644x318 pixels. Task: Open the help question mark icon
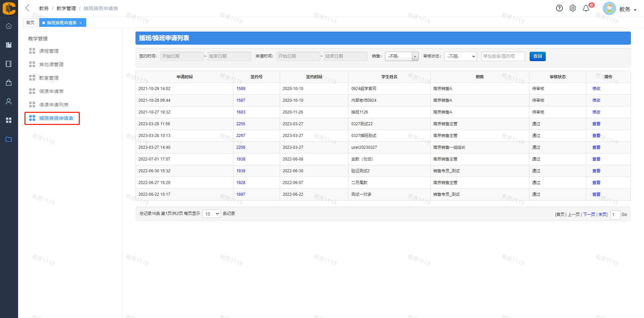pos(559,8)
